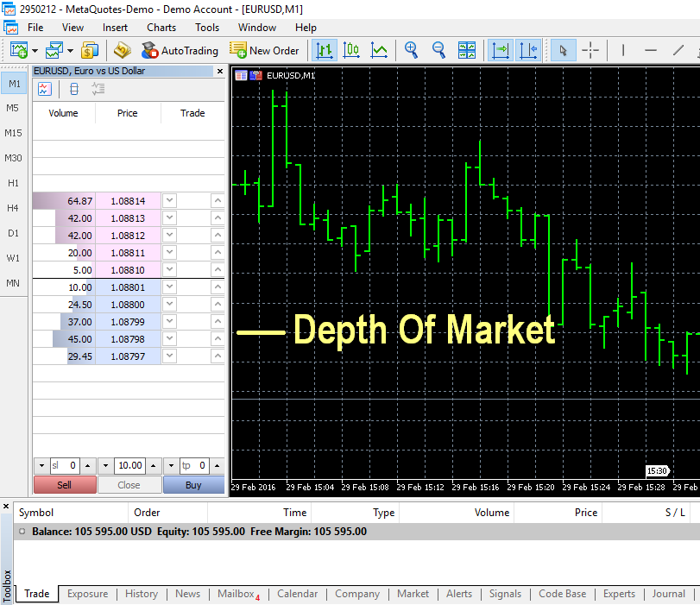Click the volume field showing 10.00

click(130, 466)
